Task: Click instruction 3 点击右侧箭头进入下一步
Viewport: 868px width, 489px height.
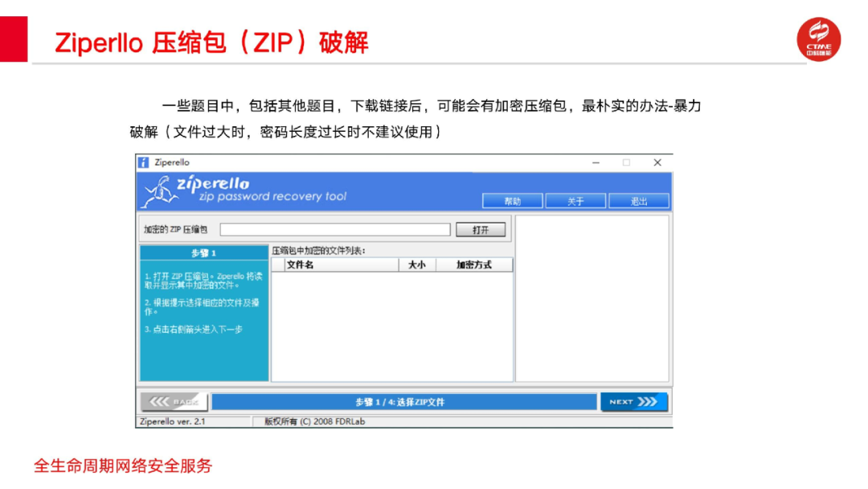Action: 194,330
